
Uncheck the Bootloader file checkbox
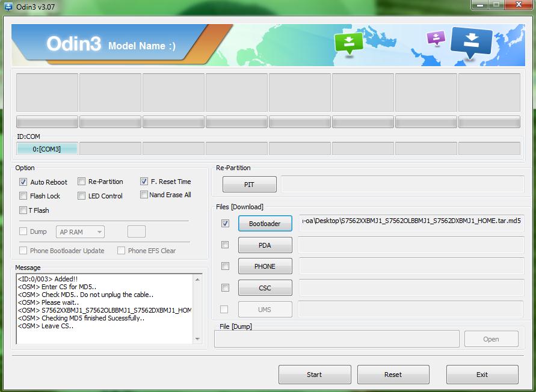coord(225,224)
